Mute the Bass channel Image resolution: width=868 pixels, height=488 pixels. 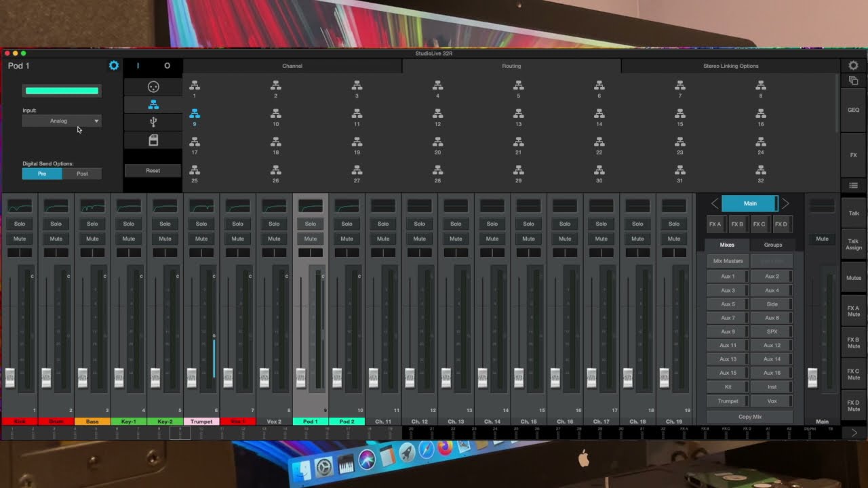(x=92, y=239)
